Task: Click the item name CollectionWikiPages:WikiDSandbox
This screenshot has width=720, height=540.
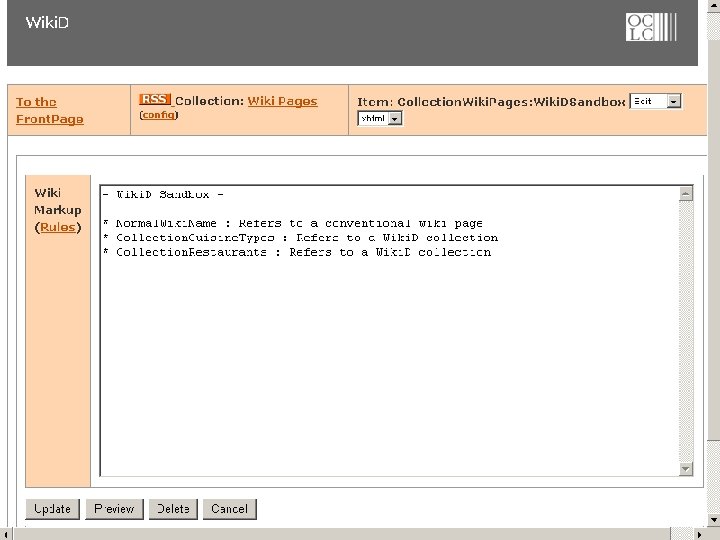Action: click(x=511, y=102)
